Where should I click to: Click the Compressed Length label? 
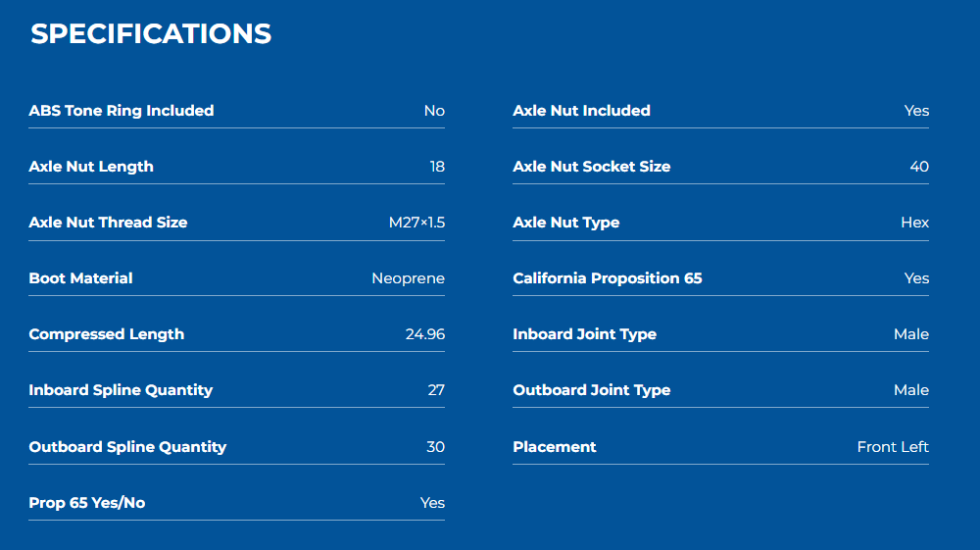[107, 334]
